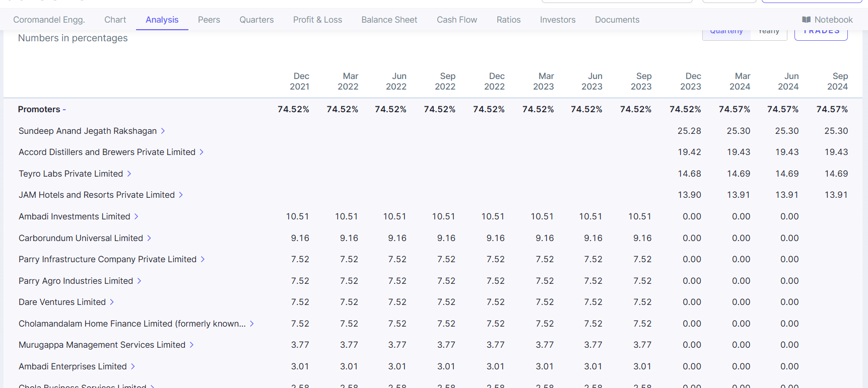Click the TRADES button
Image resolution: width=868 pixels, height=388 pixels.
pos(821,33)
